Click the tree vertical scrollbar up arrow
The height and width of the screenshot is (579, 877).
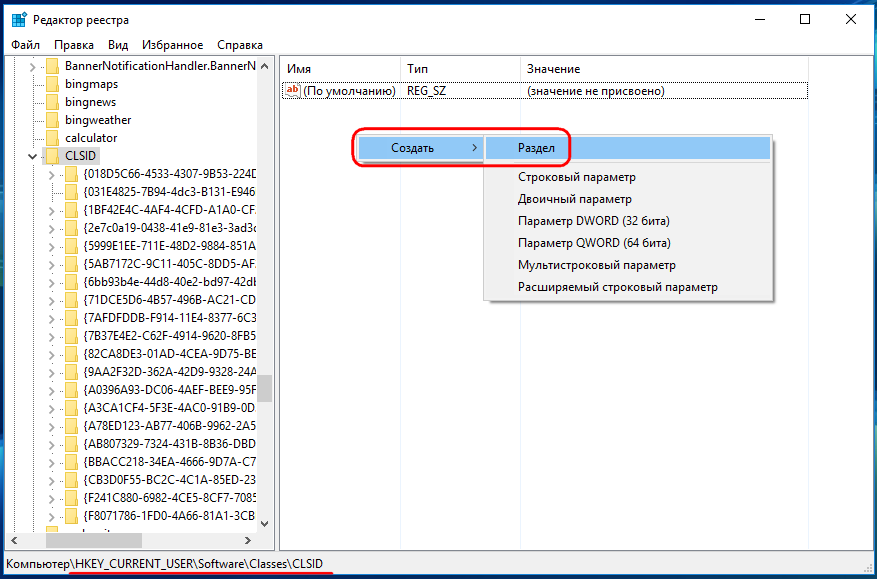tap(265, 67)
